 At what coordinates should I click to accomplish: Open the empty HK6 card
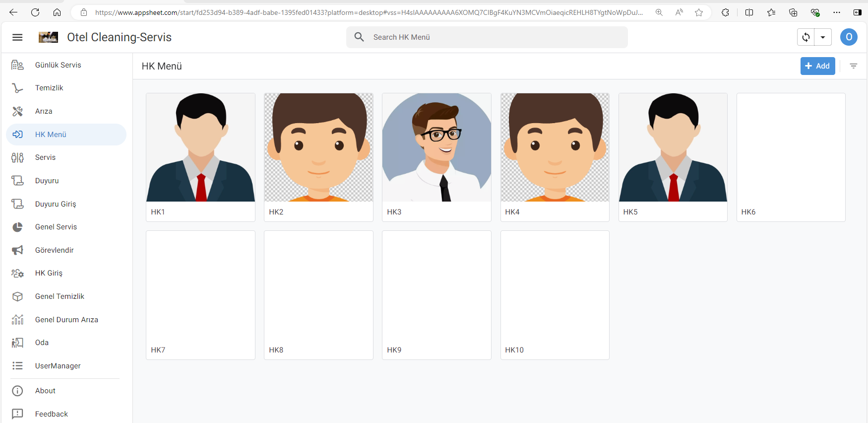(x=791, y=157)
